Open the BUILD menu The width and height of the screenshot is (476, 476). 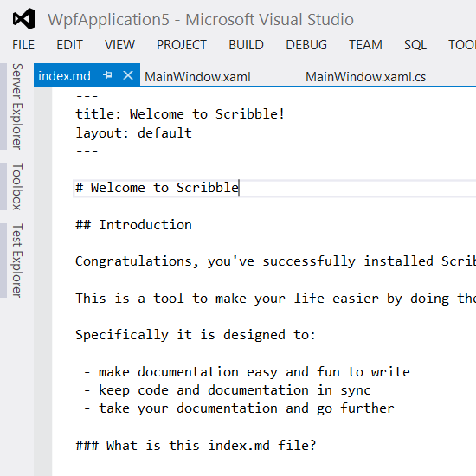246,45
